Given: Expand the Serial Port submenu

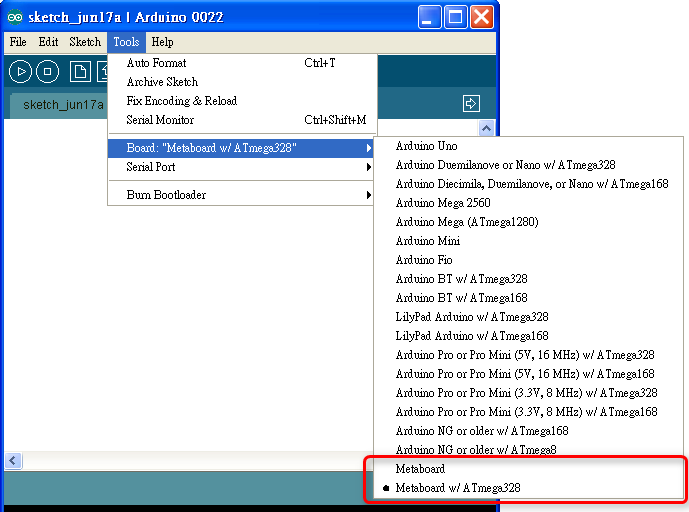Looking at the screenshot, I should (241, 167).
